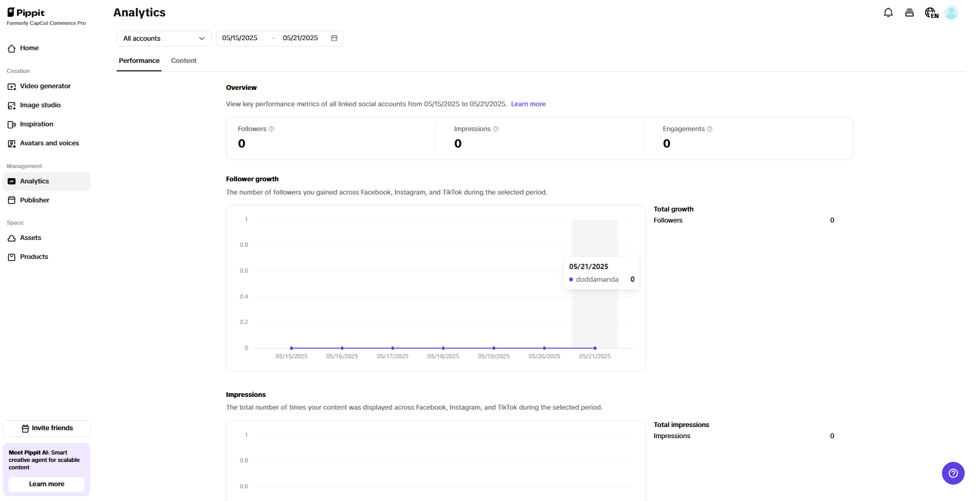Click the Engagements metric info tooltip
Screen dimensions: 980x501
pos(710,128)
